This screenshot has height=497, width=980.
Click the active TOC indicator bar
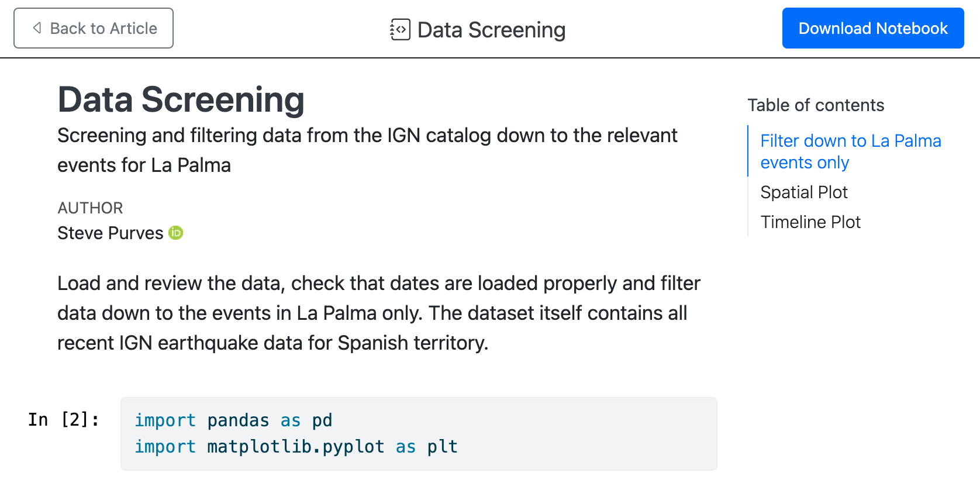(750, 151)
